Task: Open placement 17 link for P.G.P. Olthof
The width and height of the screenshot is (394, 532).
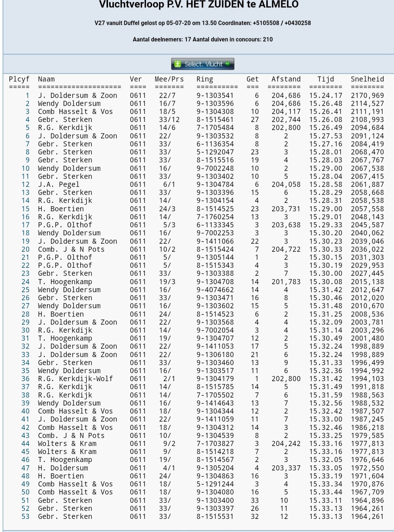Action: click(x=26, y=225)
